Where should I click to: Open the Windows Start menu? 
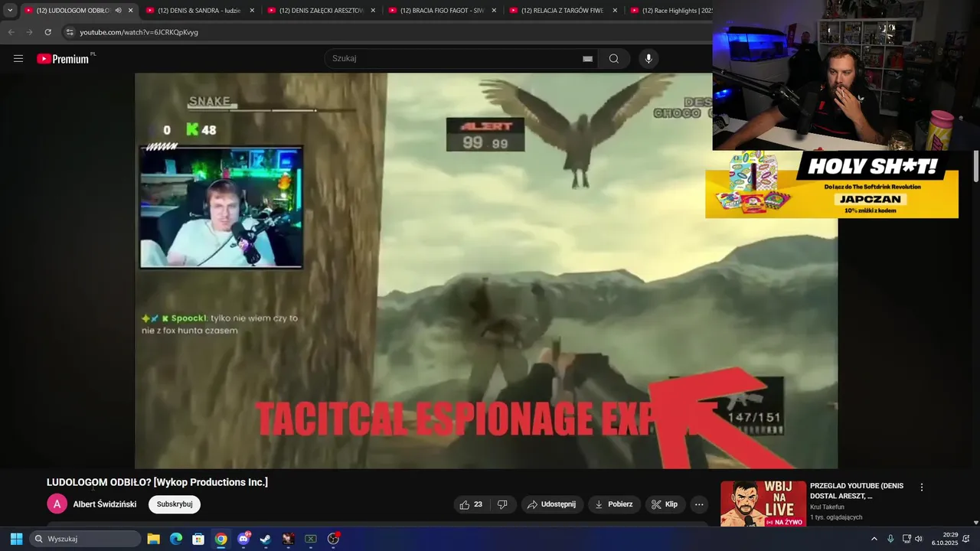[16, 539]
